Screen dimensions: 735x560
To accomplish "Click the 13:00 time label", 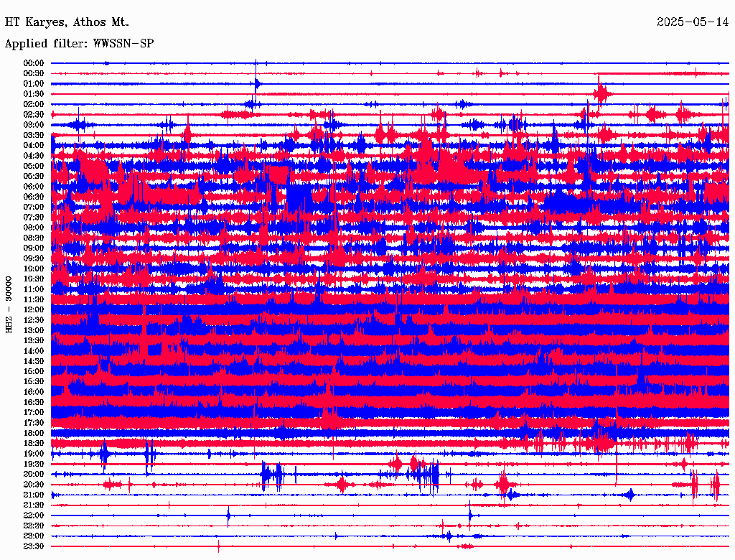I will tap(34, 330).
